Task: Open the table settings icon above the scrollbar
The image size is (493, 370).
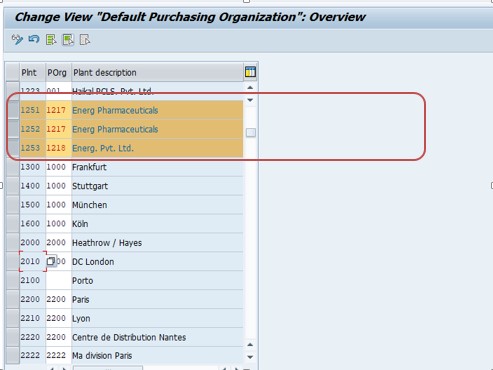Action: [x=250, y=72]
